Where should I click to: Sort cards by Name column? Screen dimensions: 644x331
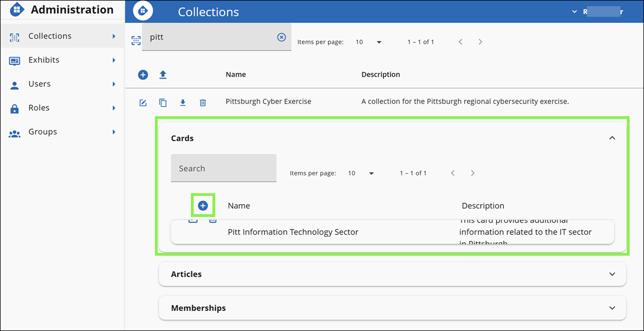238,206
